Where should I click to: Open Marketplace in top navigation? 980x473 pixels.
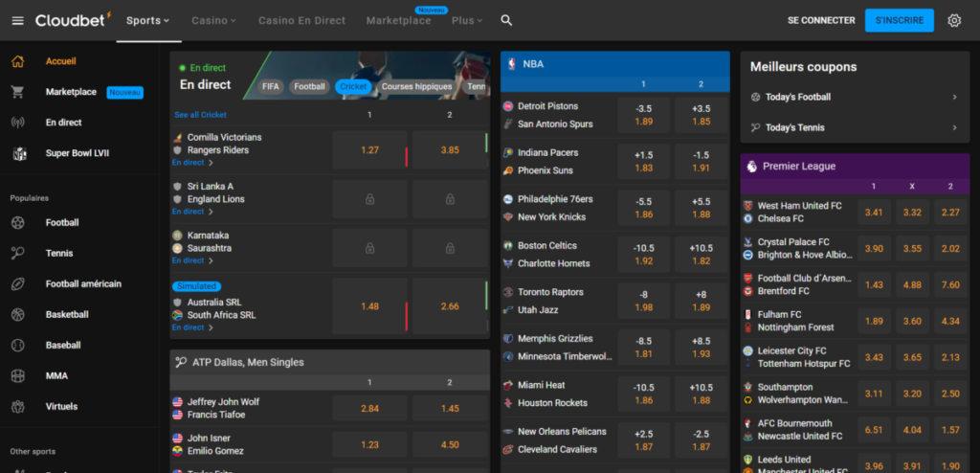tap(399, 21)
